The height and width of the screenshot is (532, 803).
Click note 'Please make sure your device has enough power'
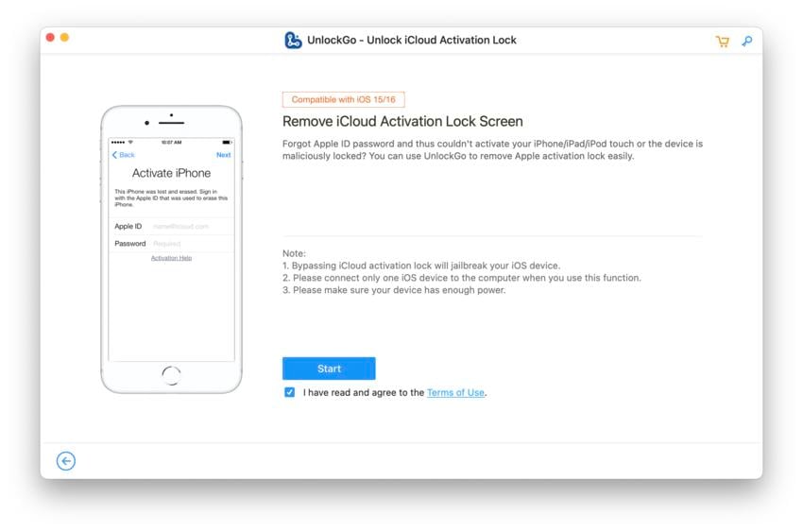[394, 290]
